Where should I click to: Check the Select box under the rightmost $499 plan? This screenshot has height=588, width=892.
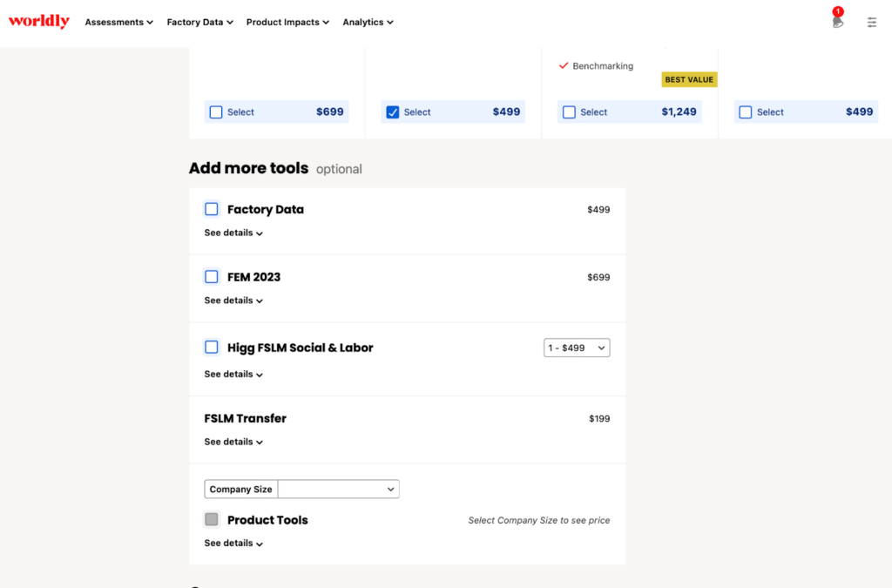746,112
